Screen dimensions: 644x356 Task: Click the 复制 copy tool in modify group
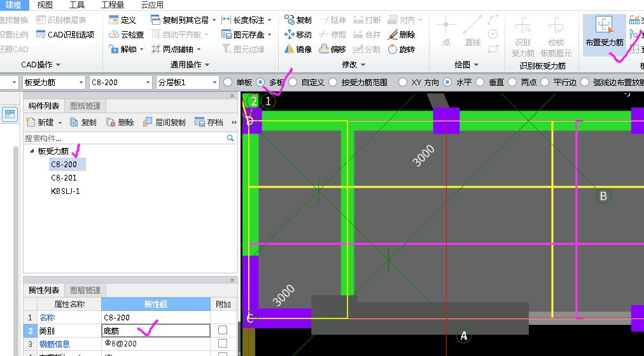(x=298, y=20)
